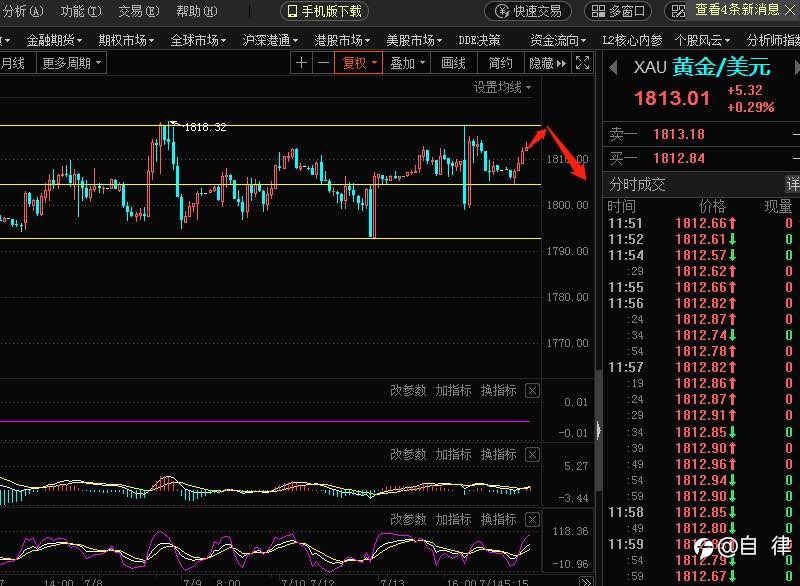Open 多窗口 multi-window view
The height and width of the screenshot is (586, 800).
tap(618, 11)
